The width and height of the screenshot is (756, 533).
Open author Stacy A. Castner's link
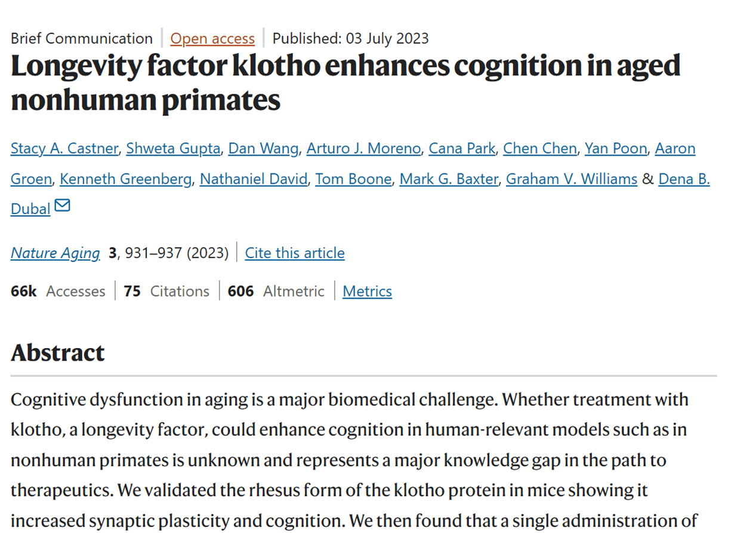pyautogui.click(x=64, y=148)
